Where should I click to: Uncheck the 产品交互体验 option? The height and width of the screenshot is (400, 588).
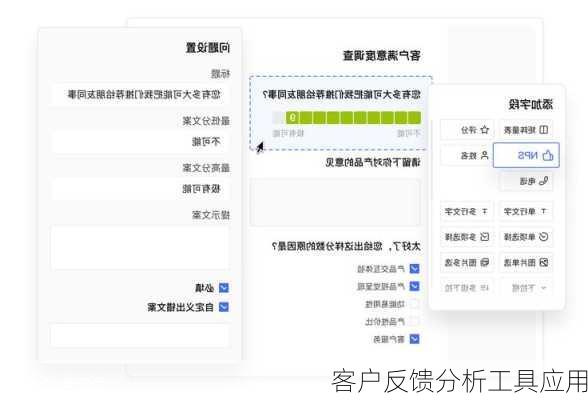(414, 268)
